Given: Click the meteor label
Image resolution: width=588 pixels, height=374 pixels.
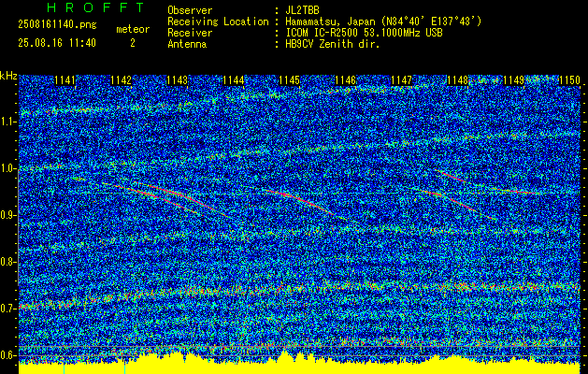Looking at the screenshot, I should coord(133,29).
